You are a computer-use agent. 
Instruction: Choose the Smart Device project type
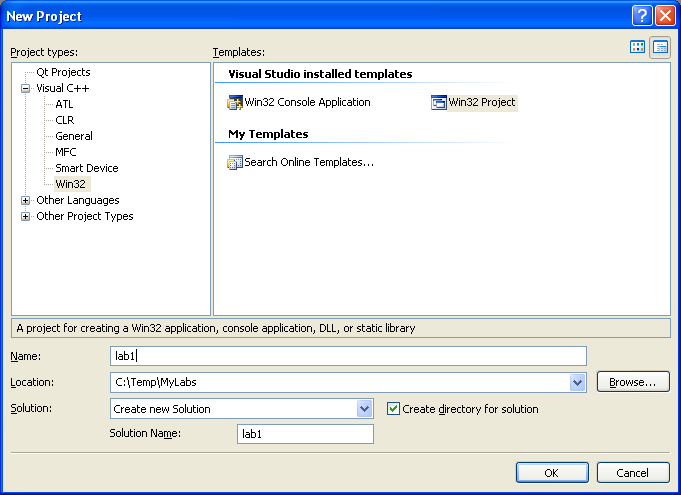tap(87, 168)
